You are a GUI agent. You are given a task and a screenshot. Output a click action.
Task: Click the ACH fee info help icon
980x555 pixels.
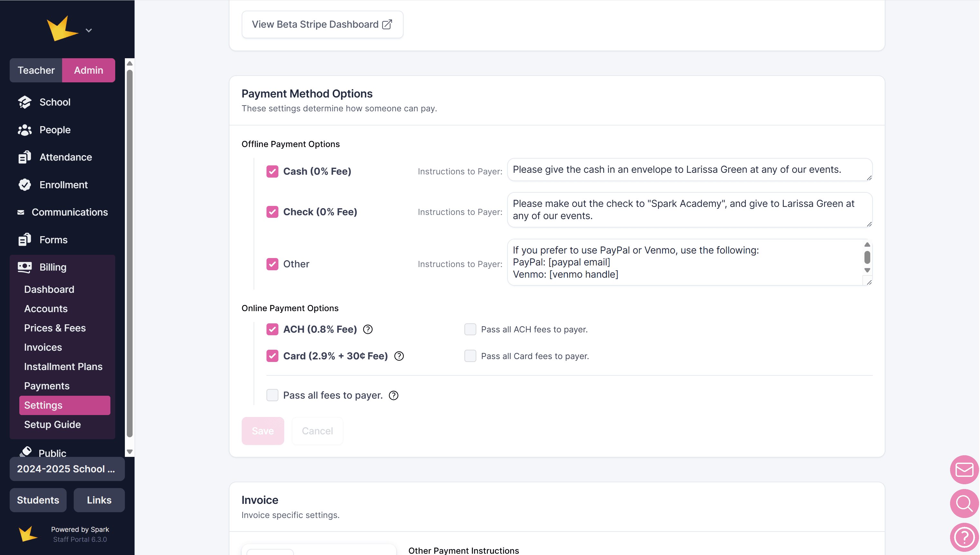pos(368,329)
